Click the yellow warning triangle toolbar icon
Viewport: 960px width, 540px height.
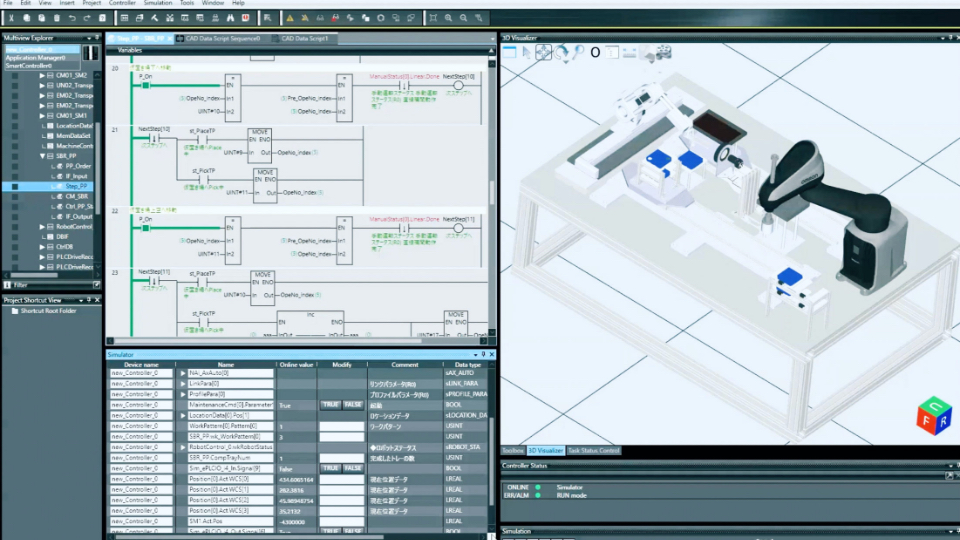(x=289, y=18)
